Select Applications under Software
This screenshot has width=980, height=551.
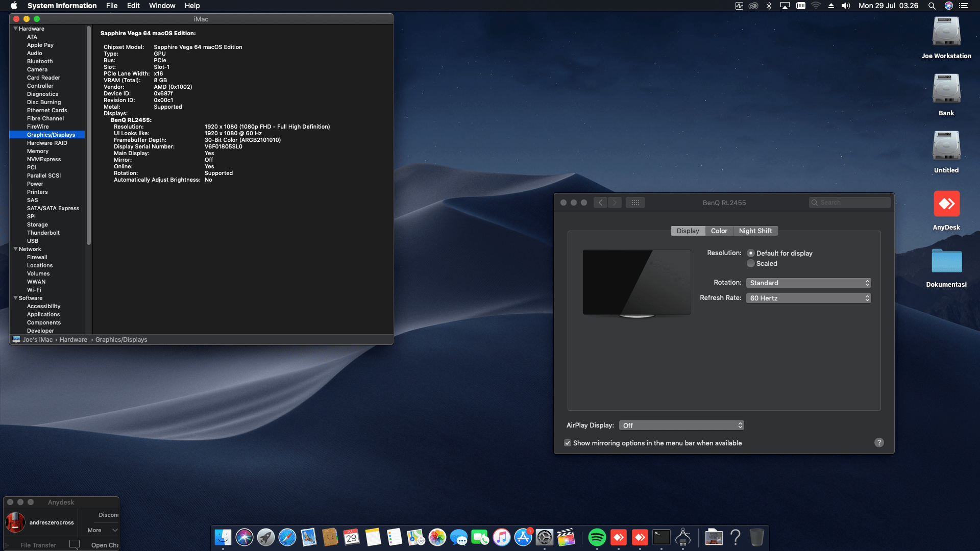coord(43,314)
